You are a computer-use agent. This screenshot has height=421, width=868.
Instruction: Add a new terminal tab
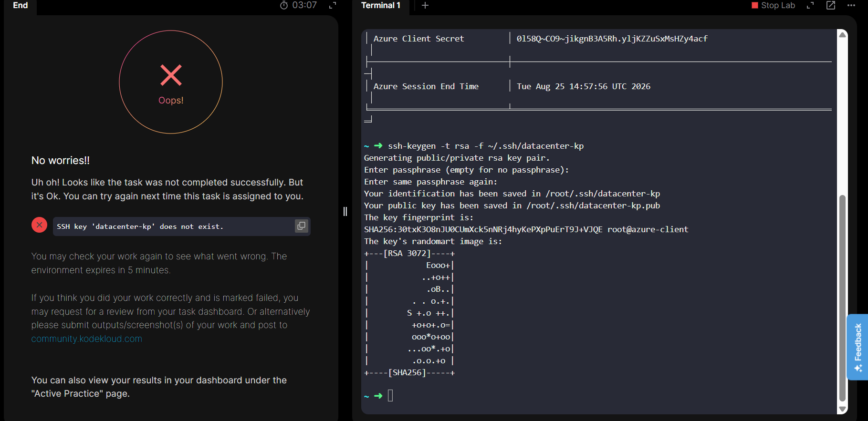[425, 5]
